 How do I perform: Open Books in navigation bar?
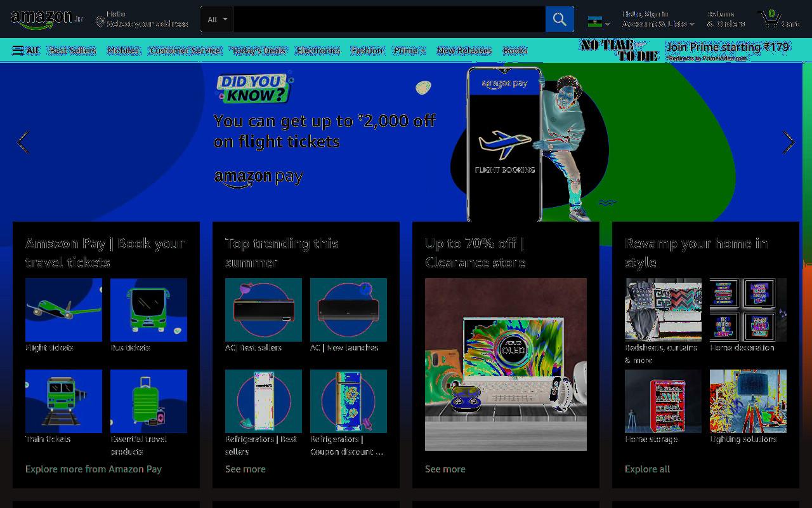[515, 50]
